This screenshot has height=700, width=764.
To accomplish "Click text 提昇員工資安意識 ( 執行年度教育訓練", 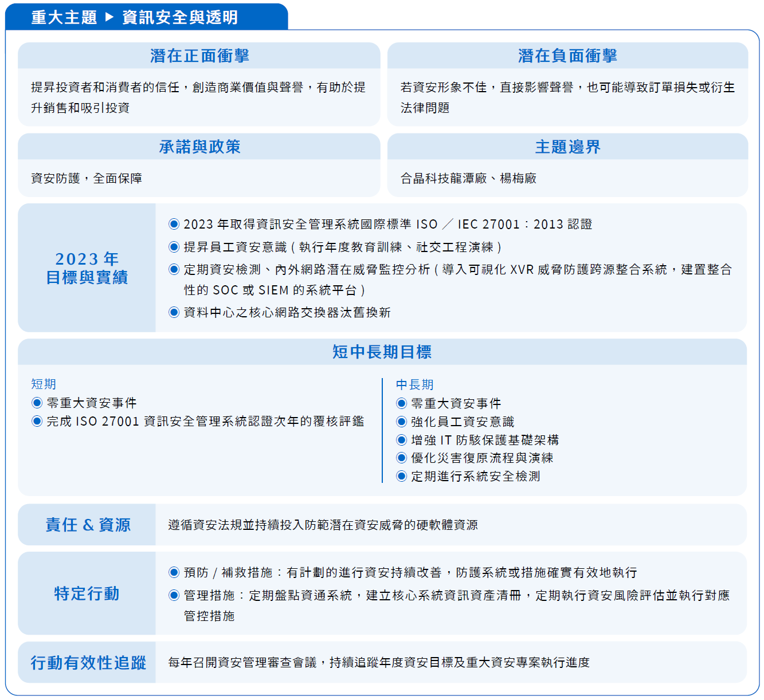I will 293,247.
